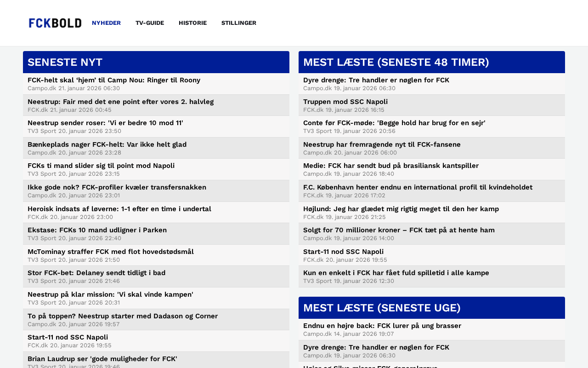This screenshot has height=368, width=588.
Task: Click the FCKBOLD logo
Action: click(55, 23)
